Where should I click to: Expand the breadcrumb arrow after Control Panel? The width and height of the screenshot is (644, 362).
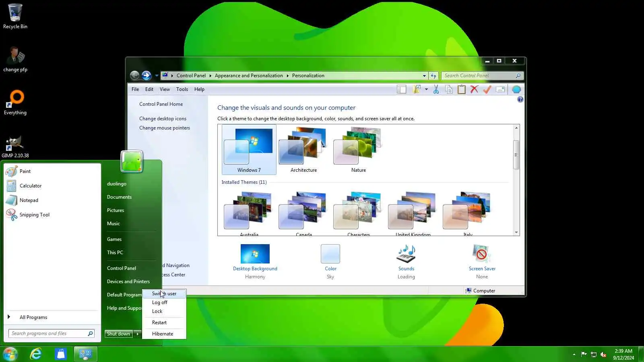[210, 76]
